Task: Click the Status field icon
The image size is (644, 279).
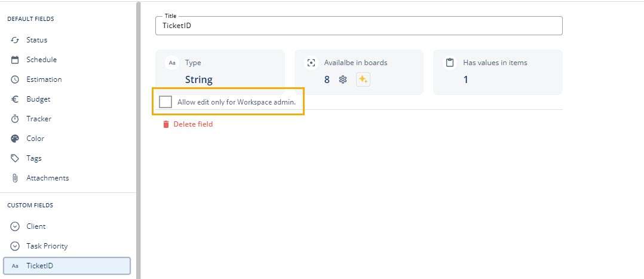Action: click(15, 40)
